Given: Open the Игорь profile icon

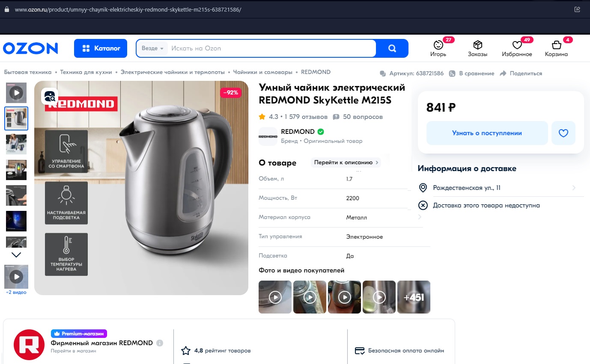Looking at the screenshot, I should [438, 44].
